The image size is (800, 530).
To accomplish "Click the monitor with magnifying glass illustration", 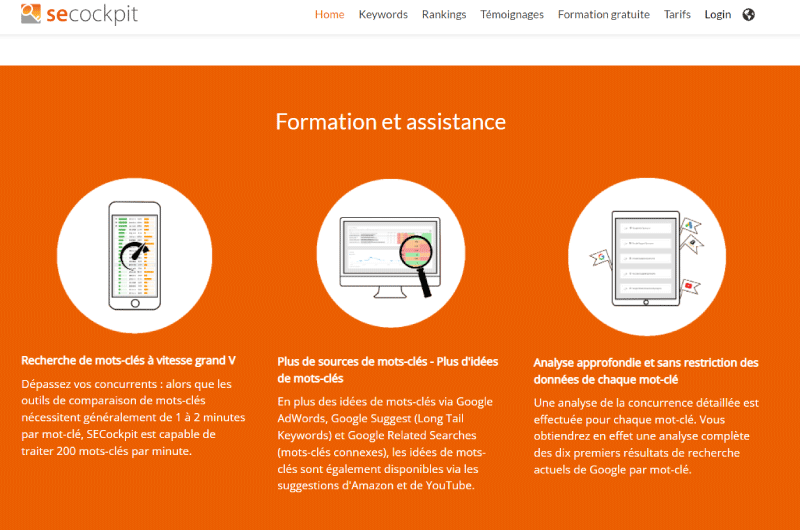I will click(391, 254).
